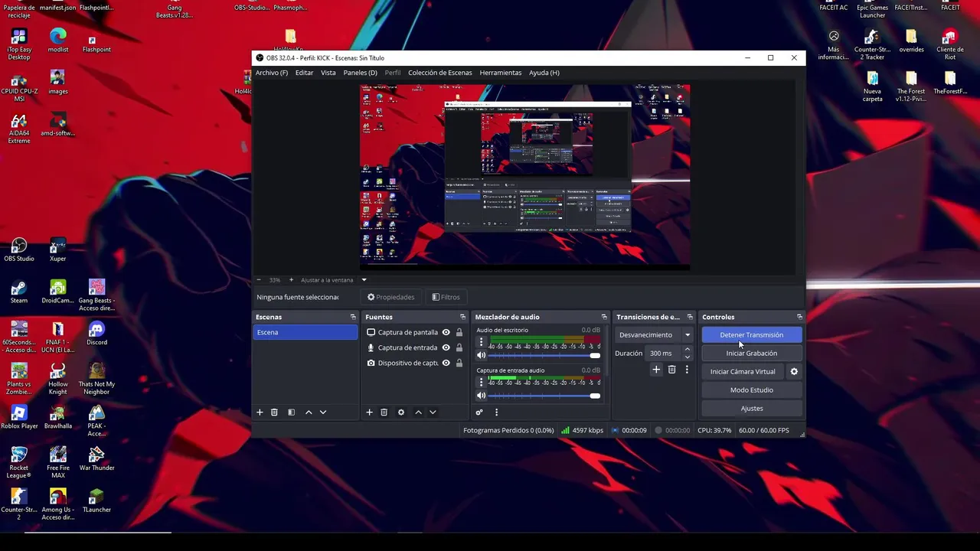Lock the Captura de pantalla source
This screenshot has width=980, height=551.
[459, 332]
